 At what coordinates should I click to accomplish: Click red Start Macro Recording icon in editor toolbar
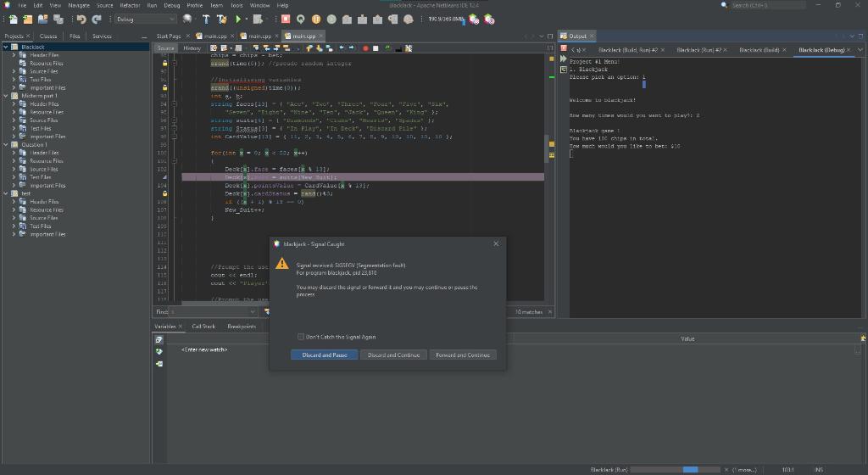pyautogui.click(x=365, y=48)
